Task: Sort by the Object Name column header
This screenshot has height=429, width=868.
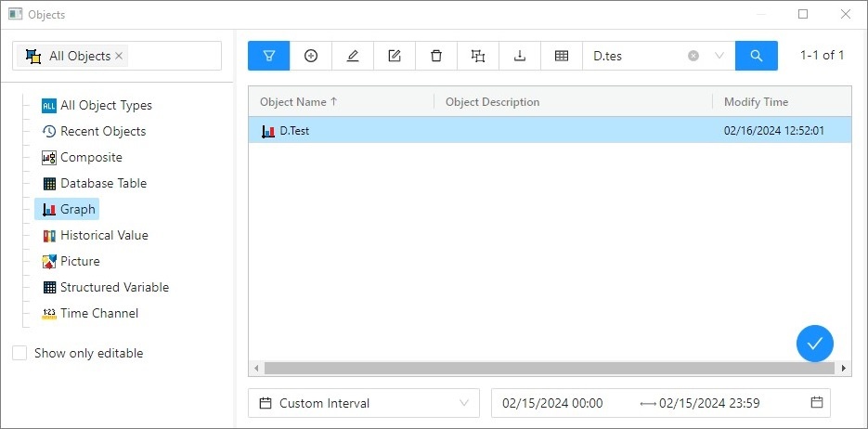Action: (299, 102)
